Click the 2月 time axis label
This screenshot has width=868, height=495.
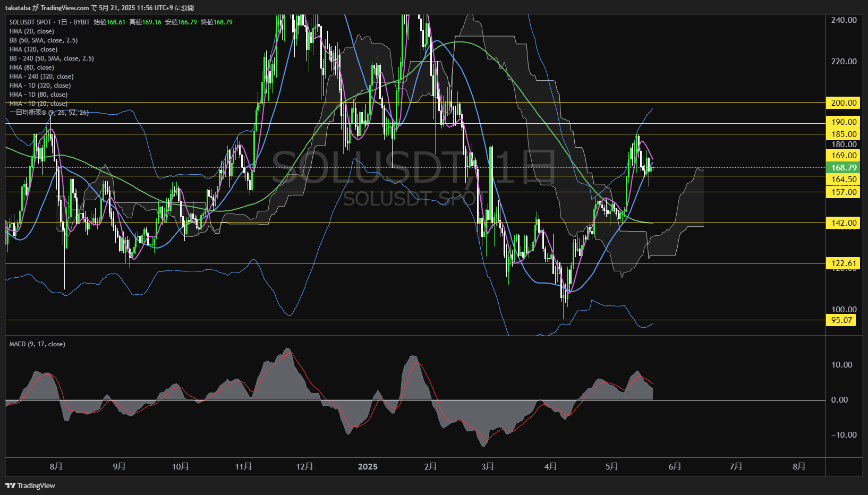point(430,466)
